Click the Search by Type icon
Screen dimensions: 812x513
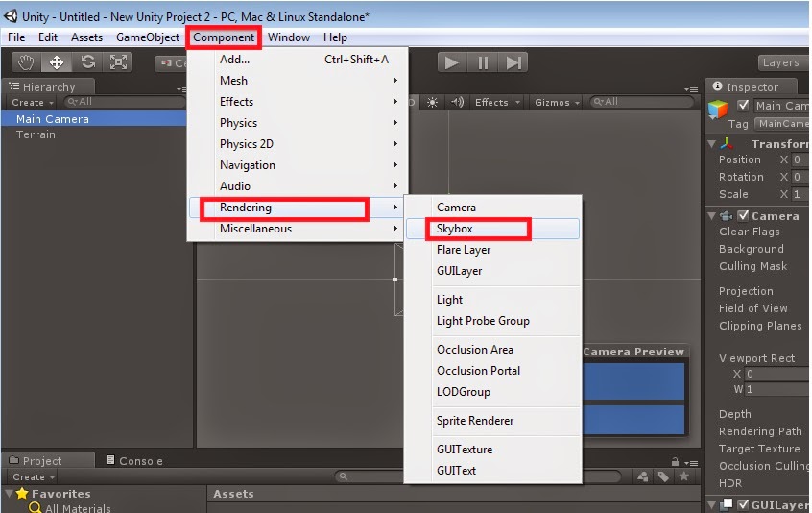(x=643, y=476)
